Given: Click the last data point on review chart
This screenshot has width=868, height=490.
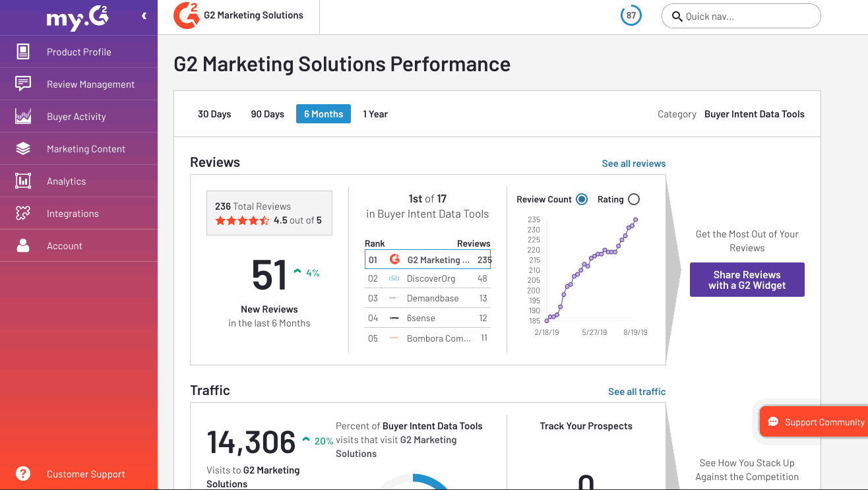Looking at the screenshot, I should click(x=636, y=220).
